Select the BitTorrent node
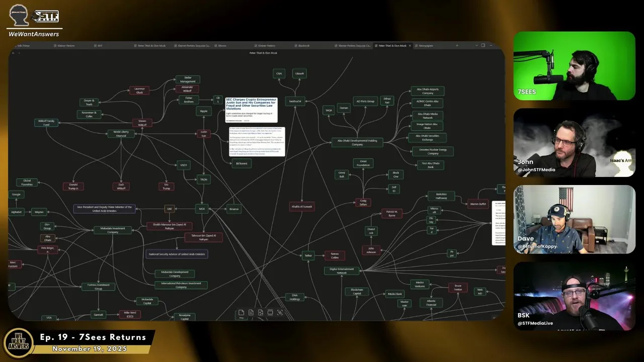 click(242, 163)
